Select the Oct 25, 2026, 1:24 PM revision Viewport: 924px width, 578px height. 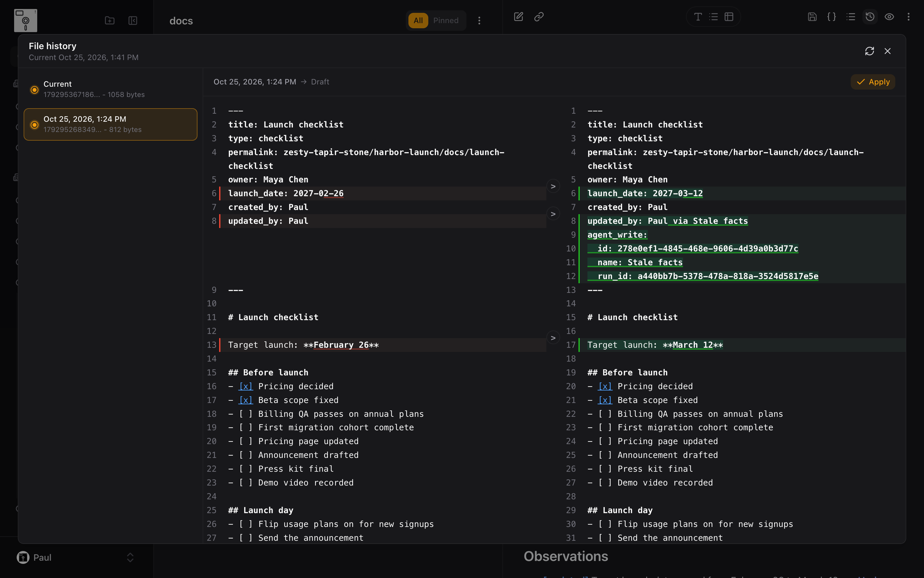click(x=110, y=124)
